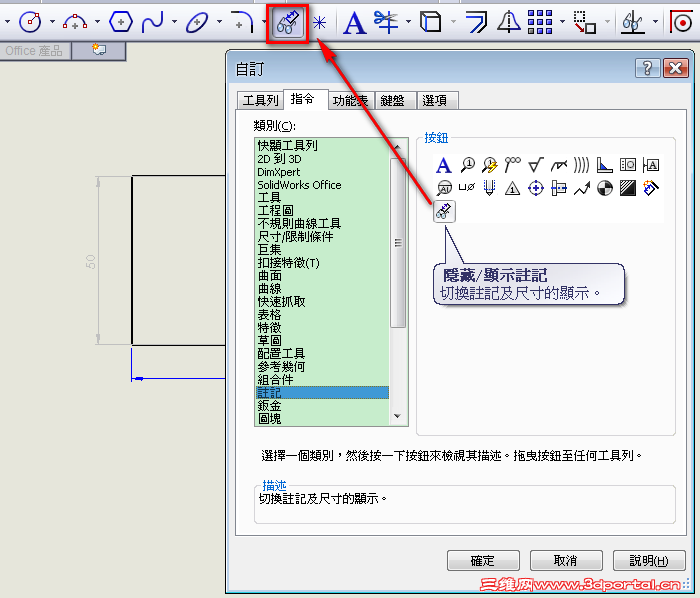Open the Linear Sketch Pattern dropdown arrow
The height and width of the screenshot is (598, 700).
click(x=562, y=21)
